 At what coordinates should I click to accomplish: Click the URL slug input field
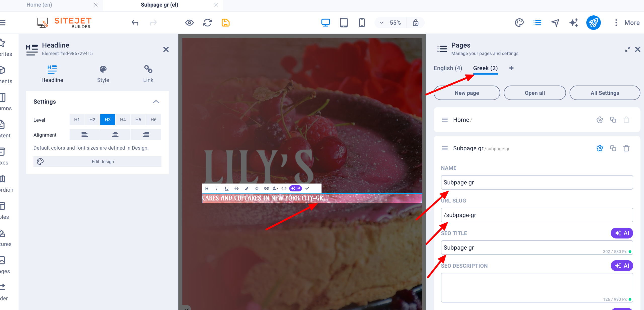click(x=537, y=215)
